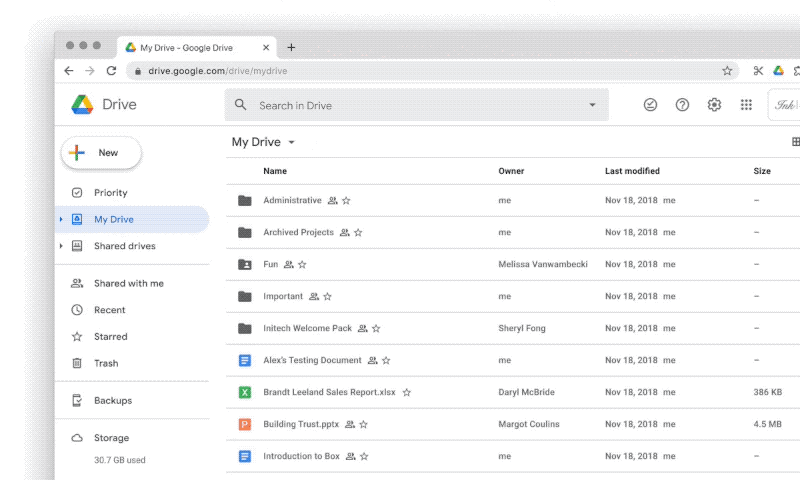Toggle star on Building Trust.pptx
This screenshot has width=800, height=480.
tap(364, 425)
